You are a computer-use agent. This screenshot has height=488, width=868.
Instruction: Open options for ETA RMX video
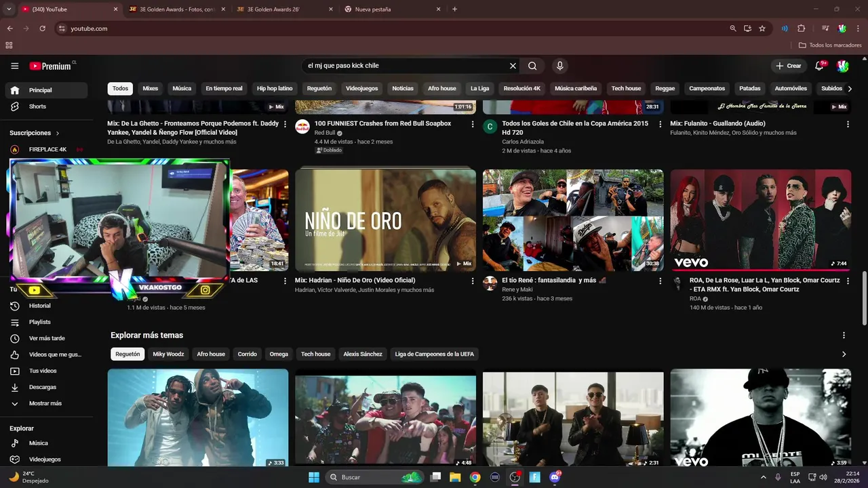click(x=848, y=281)
